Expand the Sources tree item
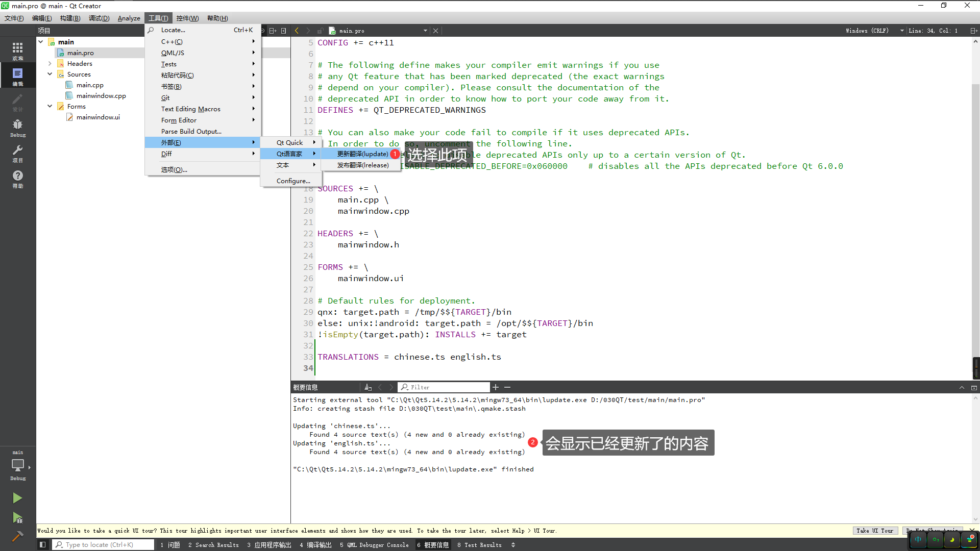This screenshot has width=980, height=551. click(50, 74)
